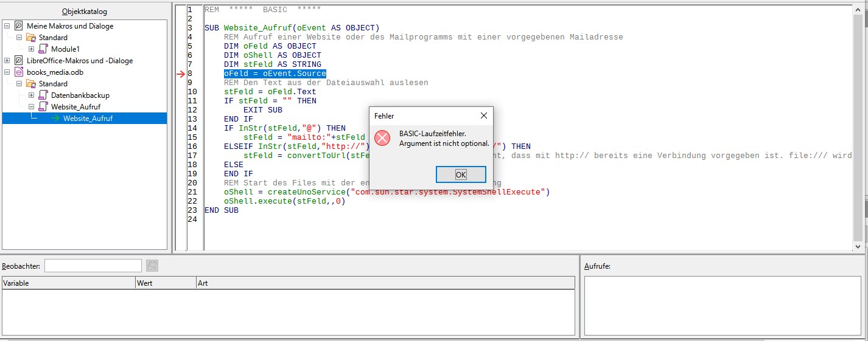This screenshot has height=341, width=868.
Task: Click scroll-down arrow of the code editor
Action: click(x=858, y=247)
